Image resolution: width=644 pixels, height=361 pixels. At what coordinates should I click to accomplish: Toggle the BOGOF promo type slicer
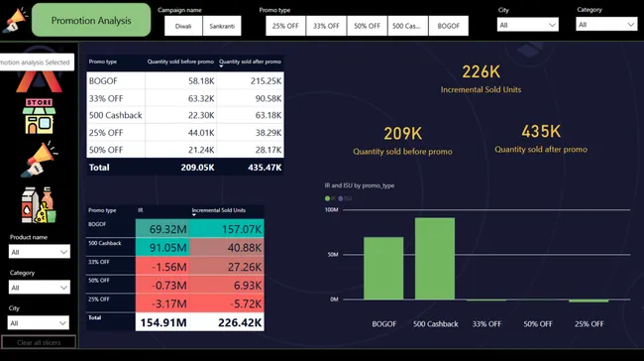(x=449, y=26)
